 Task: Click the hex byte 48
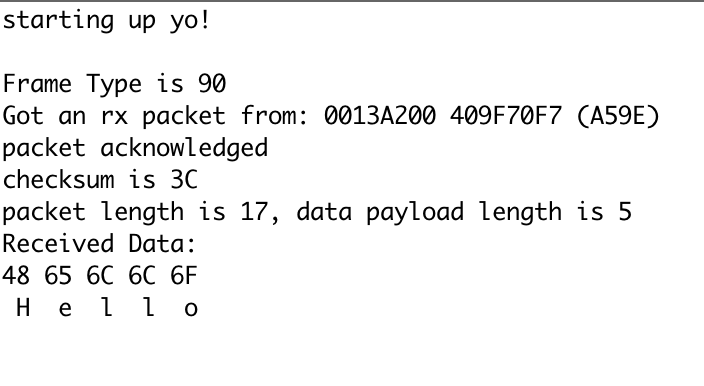pyautogui.click(x=16, y=276)
